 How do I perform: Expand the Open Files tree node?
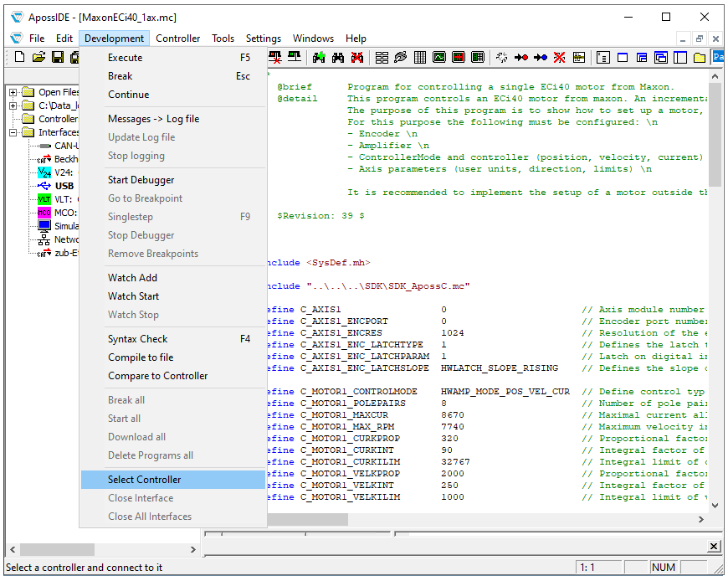[13, 92]
